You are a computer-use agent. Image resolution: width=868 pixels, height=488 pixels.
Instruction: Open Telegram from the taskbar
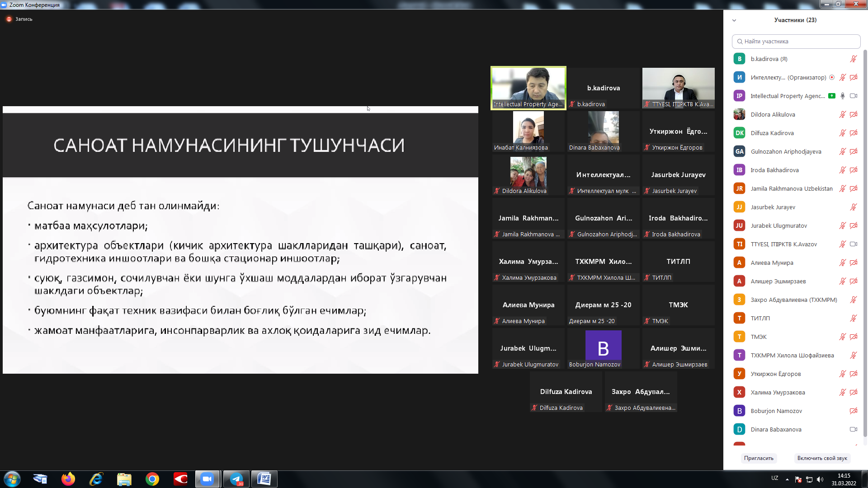coord(236,479)
